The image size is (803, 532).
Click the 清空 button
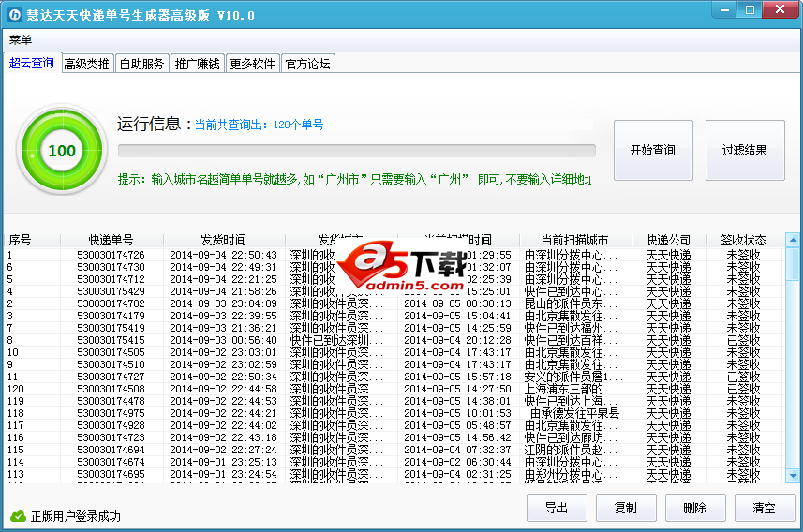pos(764,508)
